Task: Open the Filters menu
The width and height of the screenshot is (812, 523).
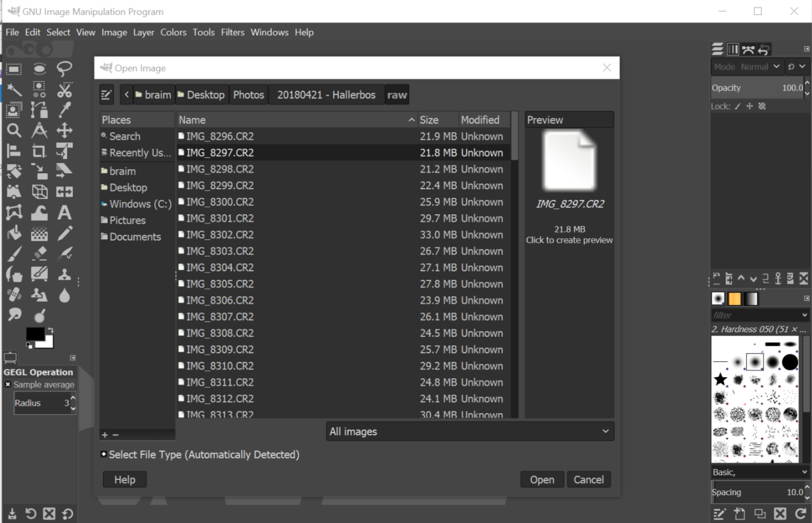Action: tap(233, 32)
